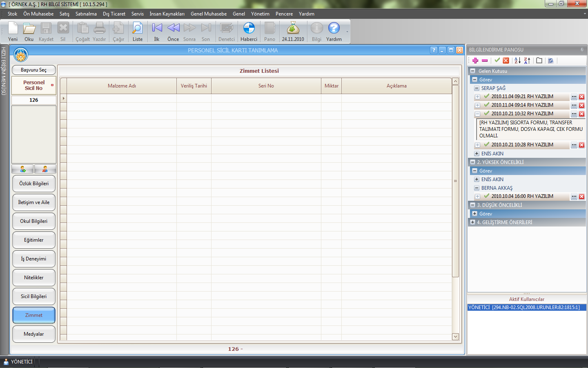Collapse the 2010.10.21 10:32 RH YAZILIM entry
588x368 pixels.
click(x=477, y=114)
